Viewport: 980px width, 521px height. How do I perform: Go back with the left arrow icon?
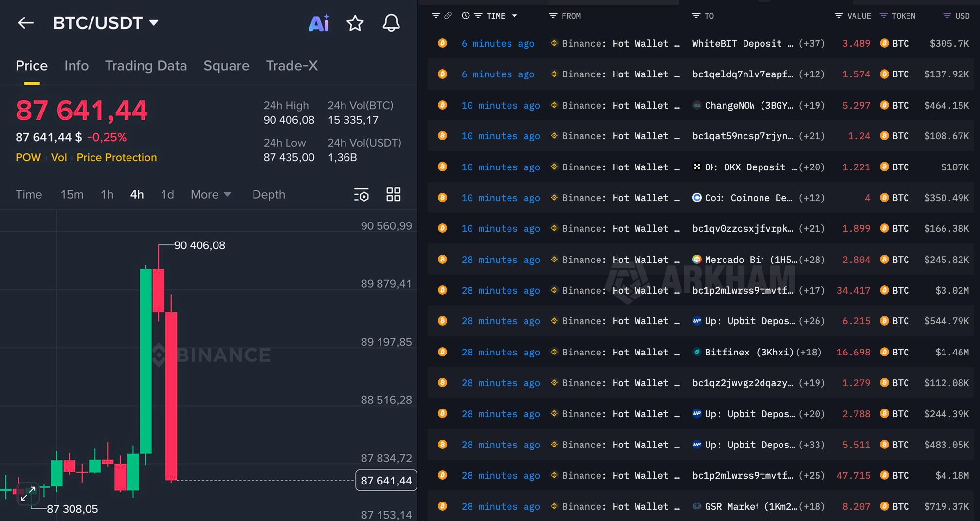tap(26, 22)
